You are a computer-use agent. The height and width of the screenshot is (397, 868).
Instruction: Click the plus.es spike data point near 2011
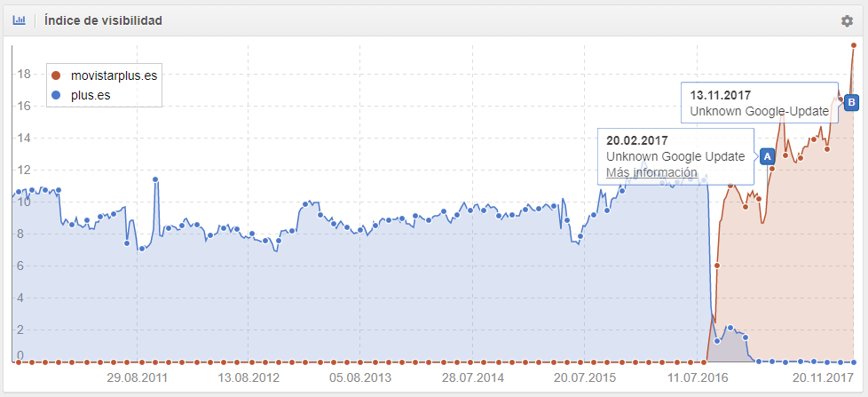155,179
